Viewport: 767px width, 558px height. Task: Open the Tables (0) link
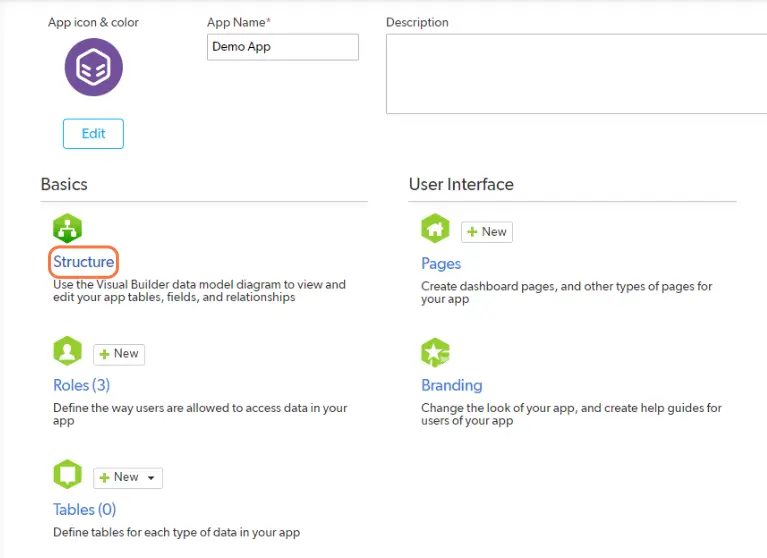pyautogui.click(x=85, y=510)
